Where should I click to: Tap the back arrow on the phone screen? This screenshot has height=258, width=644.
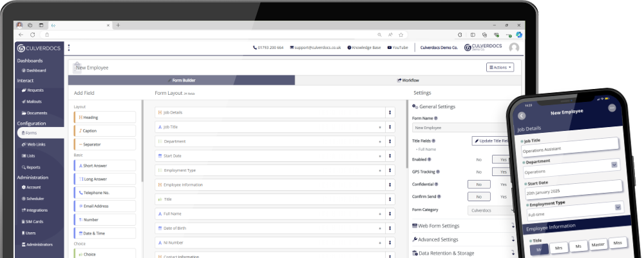[522, 116]
